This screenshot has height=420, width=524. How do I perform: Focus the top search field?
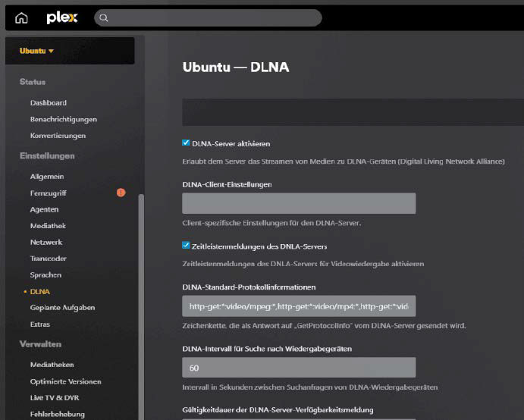click(x=208, y=17)
